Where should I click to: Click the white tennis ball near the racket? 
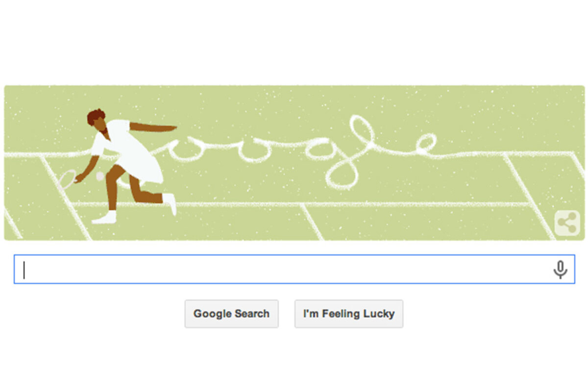tap(99, 176)
